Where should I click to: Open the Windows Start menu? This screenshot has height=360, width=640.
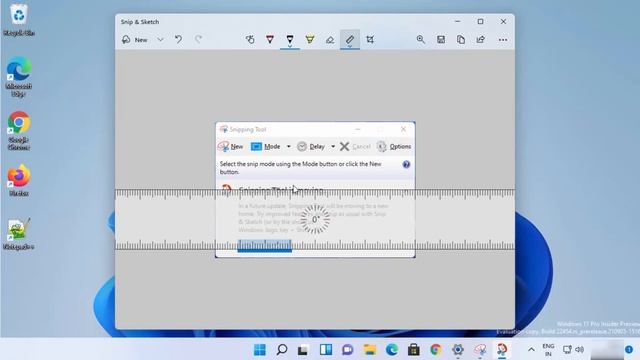pos(260,349)
